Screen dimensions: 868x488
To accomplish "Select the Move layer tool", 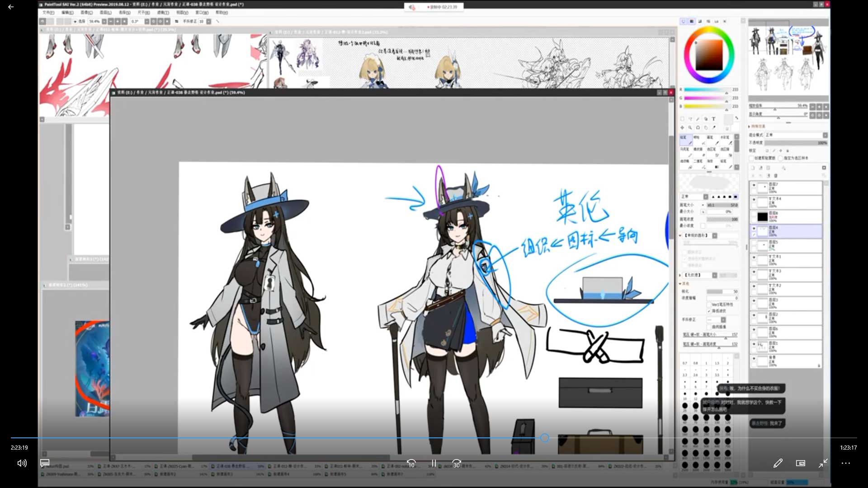I will 682,127.
